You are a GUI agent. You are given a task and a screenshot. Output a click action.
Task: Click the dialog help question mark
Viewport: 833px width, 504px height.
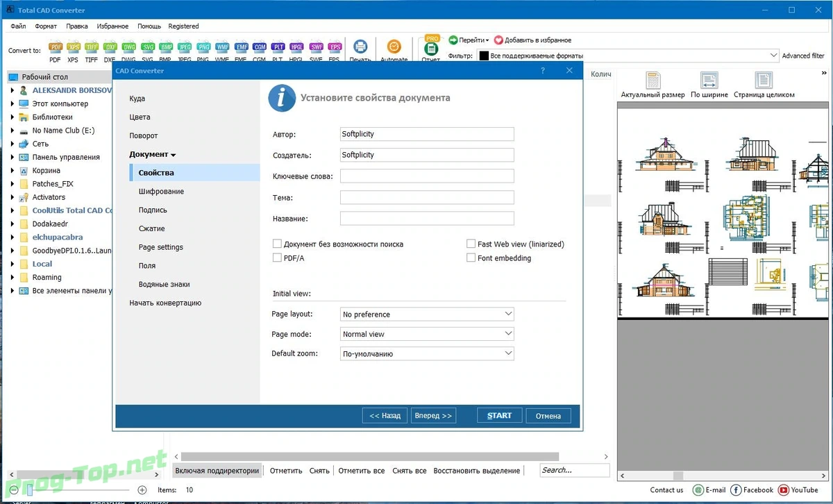[543, 70]
